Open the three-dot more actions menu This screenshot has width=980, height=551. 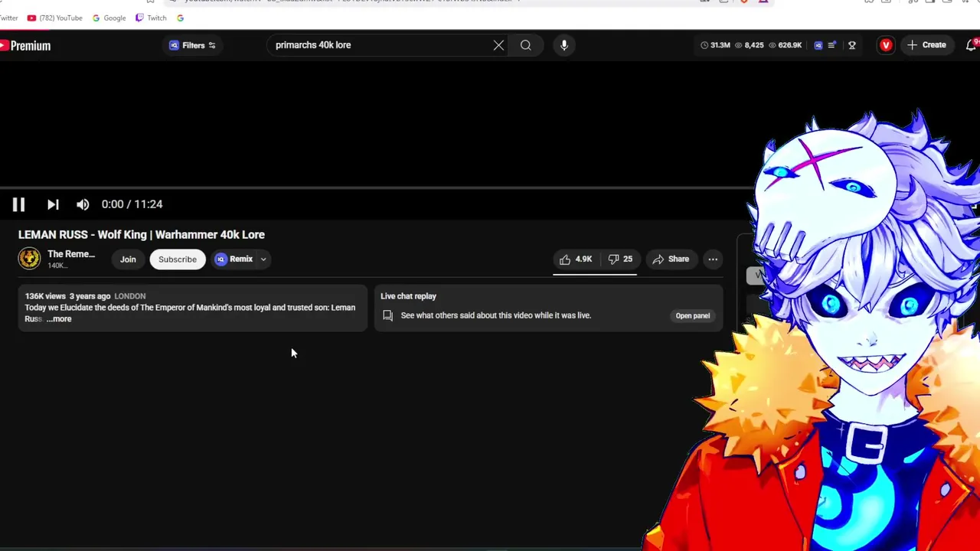coord(713,259)
